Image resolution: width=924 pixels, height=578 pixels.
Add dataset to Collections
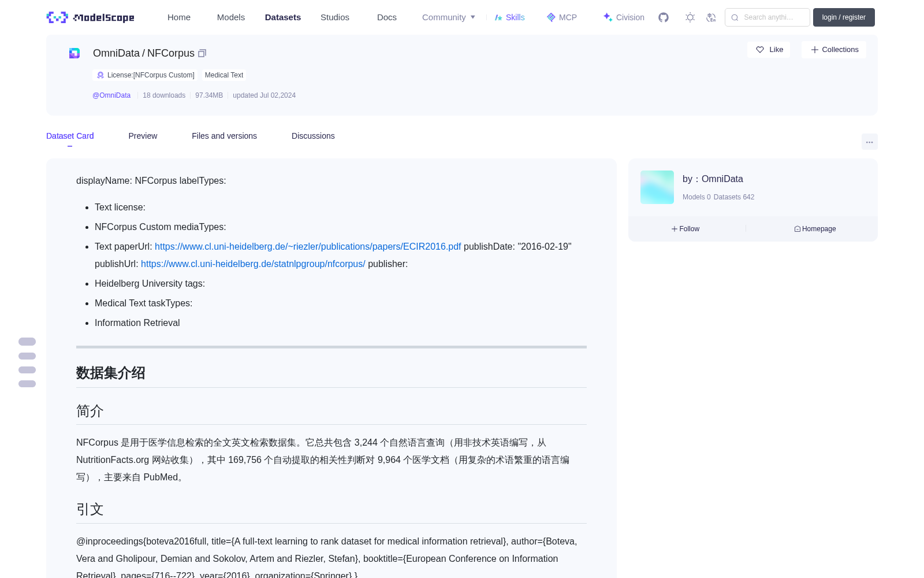834,50
